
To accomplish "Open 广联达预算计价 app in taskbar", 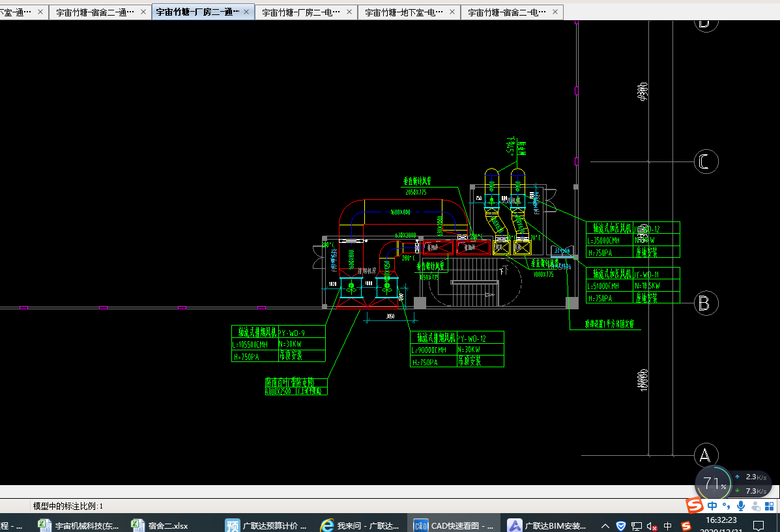I will (x=266, y=525).
